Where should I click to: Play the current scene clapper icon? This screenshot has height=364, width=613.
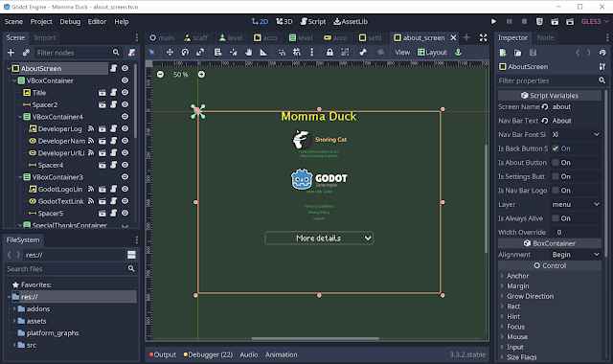tap(555, 21)
